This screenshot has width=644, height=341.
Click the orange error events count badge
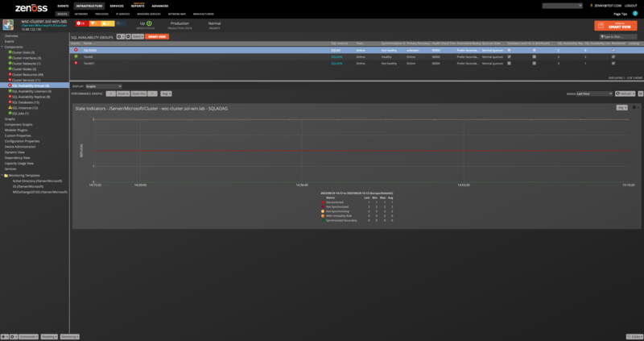95,23
